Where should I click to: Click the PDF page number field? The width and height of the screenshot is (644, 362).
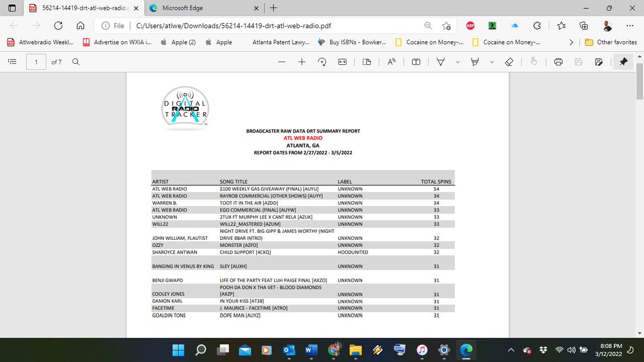tap(36, 62)
